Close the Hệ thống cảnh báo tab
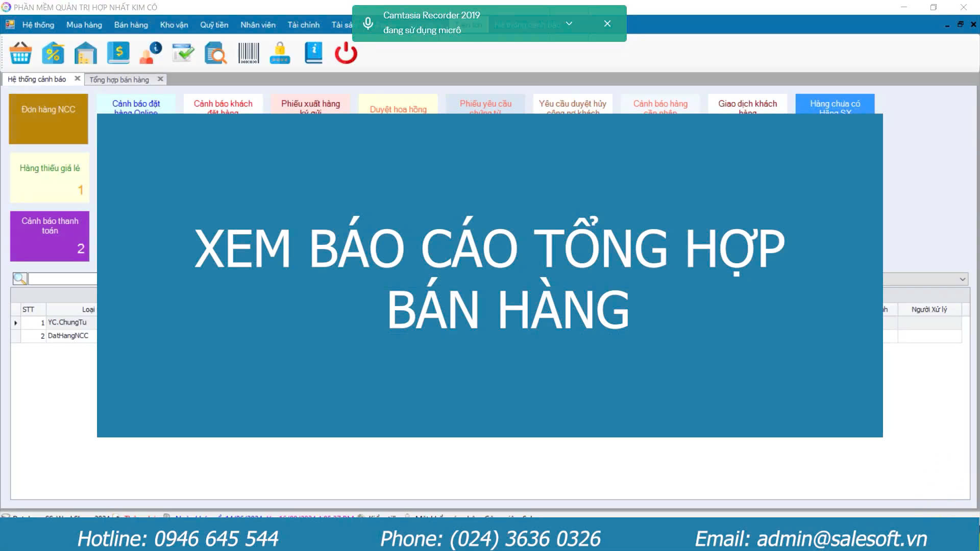The width and height of the screenshot is (980, 551). pyautogui.click(x=78, y=79)
